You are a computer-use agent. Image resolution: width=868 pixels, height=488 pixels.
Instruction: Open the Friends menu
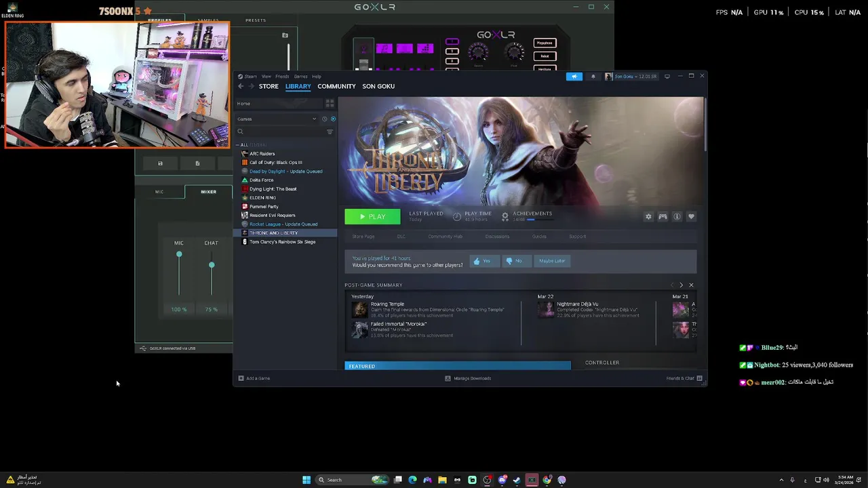[x=282, y=77]
